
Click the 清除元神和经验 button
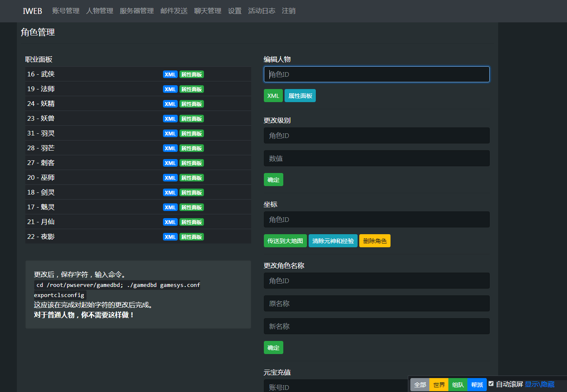[x=333, y=241]
